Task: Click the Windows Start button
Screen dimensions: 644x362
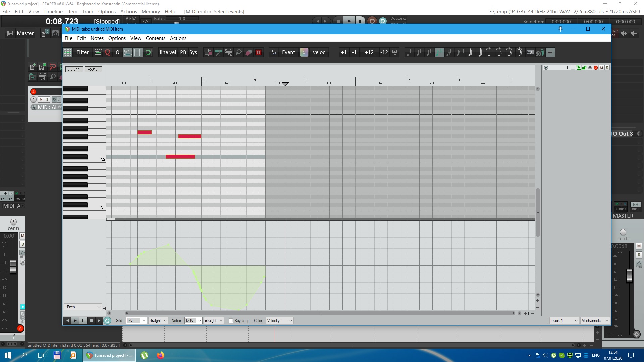Action: coord(8,355)
